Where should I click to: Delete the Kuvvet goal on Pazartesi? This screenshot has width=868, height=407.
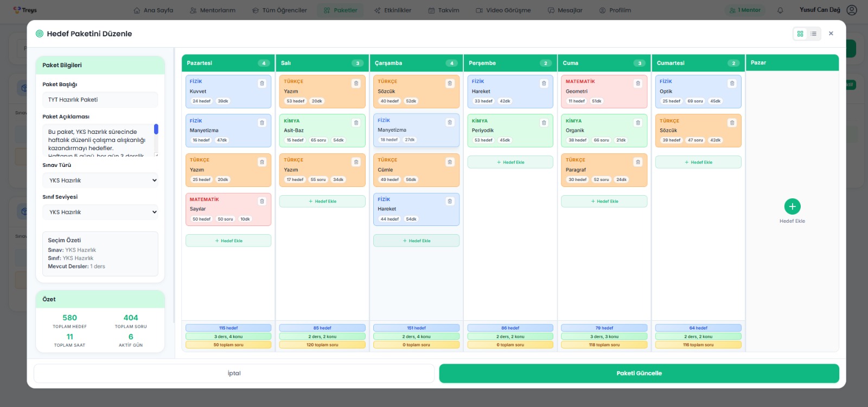click(x=262, y=83)
